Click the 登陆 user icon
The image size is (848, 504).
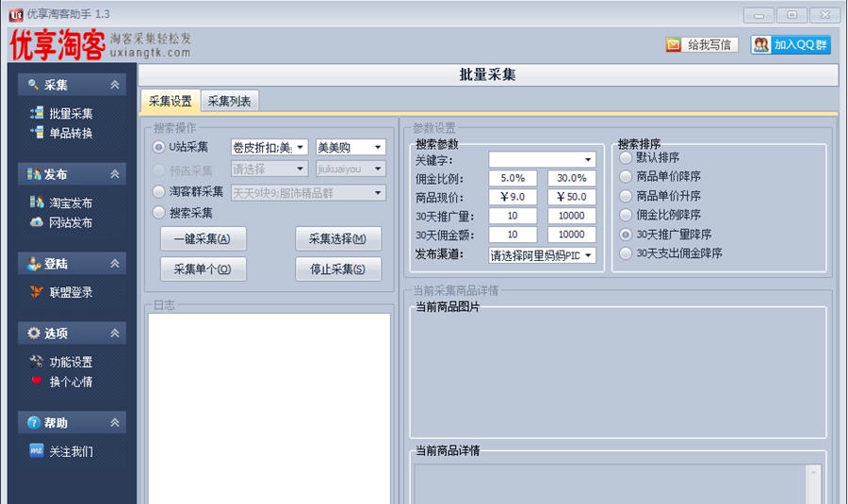[34, 264]
